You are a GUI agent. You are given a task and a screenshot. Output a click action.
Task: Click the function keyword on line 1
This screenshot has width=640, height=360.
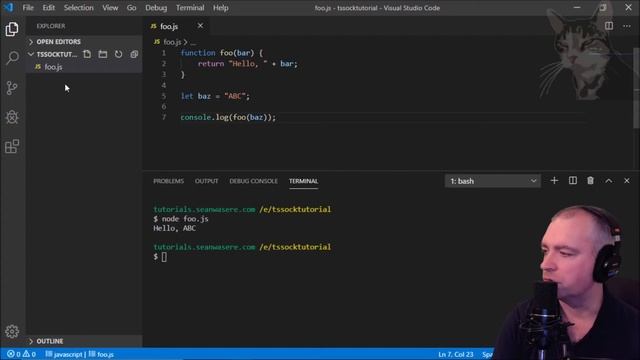[x=198, y=53]
